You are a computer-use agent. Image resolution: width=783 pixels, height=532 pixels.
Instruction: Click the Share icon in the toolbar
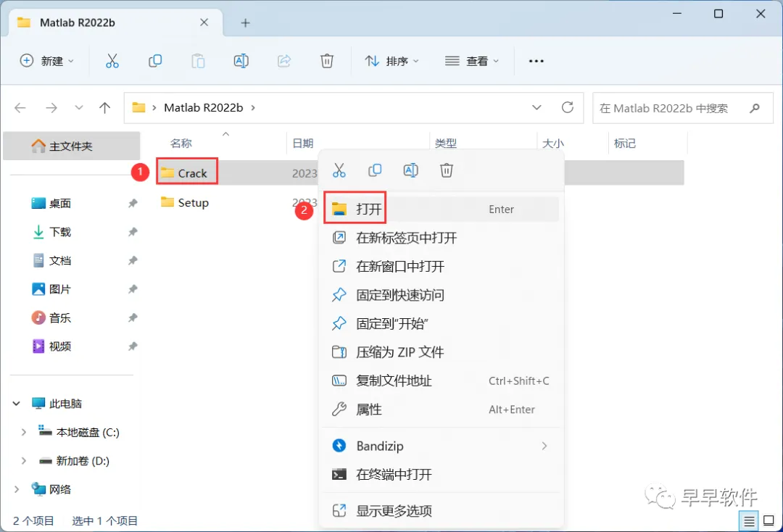(283, 61)
